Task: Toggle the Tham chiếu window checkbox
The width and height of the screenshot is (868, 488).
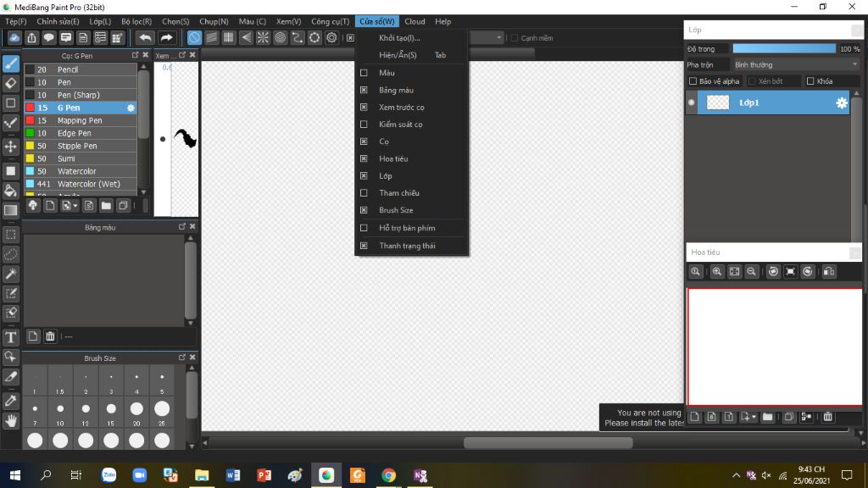Action: pos(364,193)
